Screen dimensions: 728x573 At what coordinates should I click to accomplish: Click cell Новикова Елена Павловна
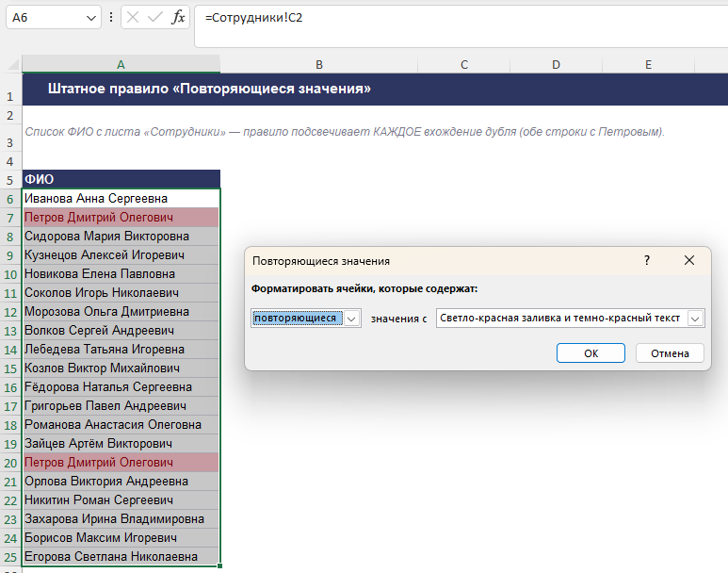(121, 273)
